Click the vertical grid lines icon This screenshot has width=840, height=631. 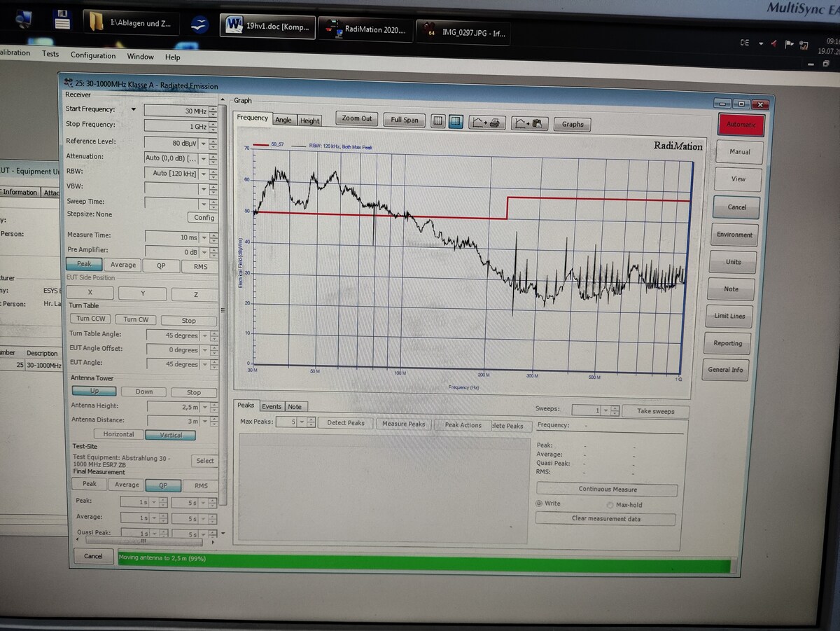438,121
